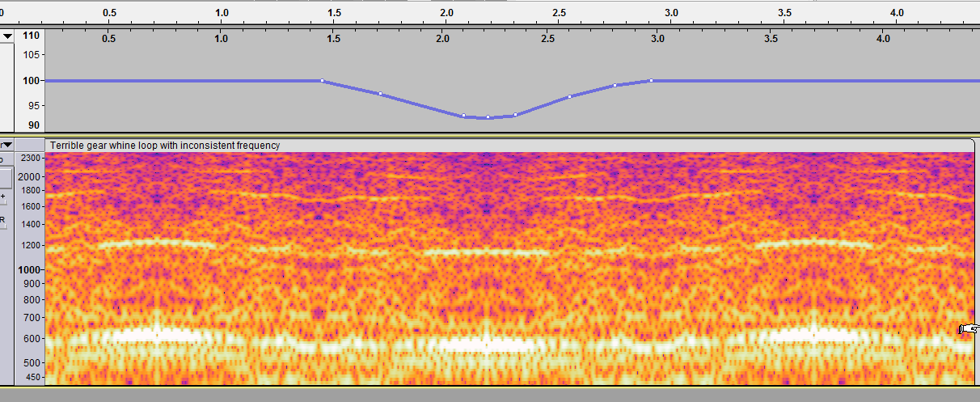Click the 2000 Hz label on frequency scale
980x402 pixels.
[30, 176]
